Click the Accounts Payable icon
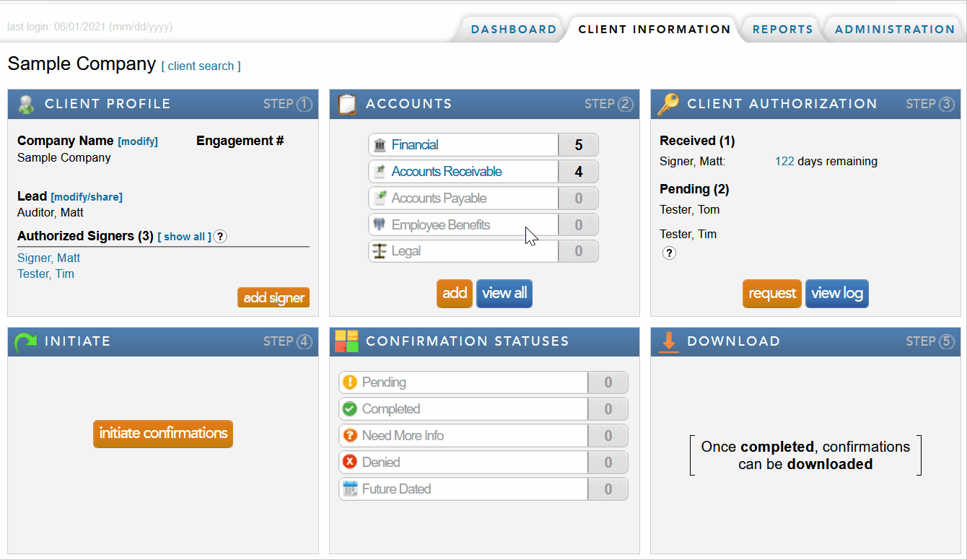The image size is (967, 560). pos(380,198)
